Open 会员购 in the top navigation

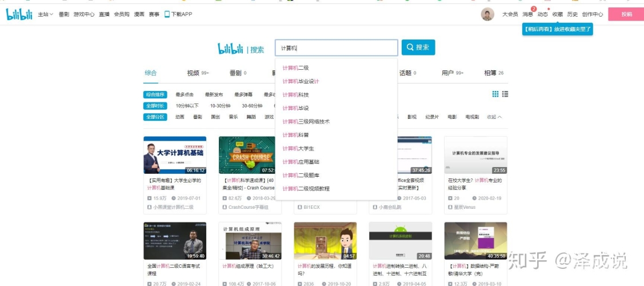click(122, 14)
